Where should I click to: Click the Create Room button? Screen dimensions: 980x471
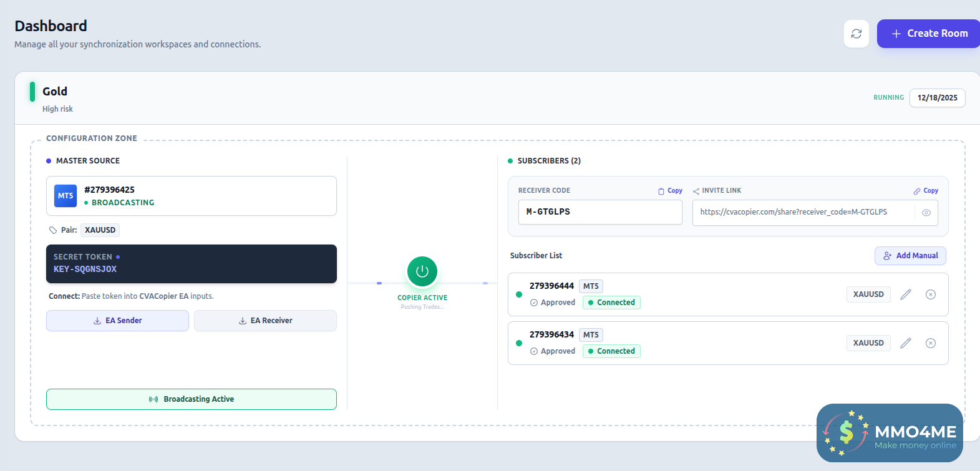coord(929,34)
